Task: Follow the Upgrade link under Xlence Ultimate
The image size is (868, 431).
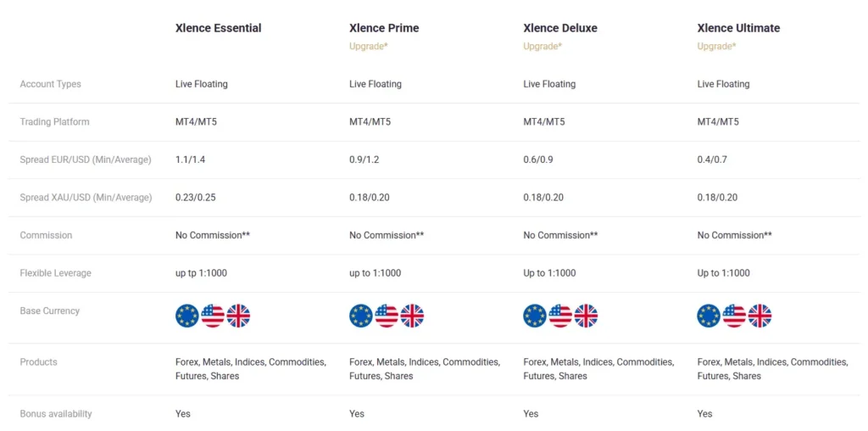Action: coord(716,47)
